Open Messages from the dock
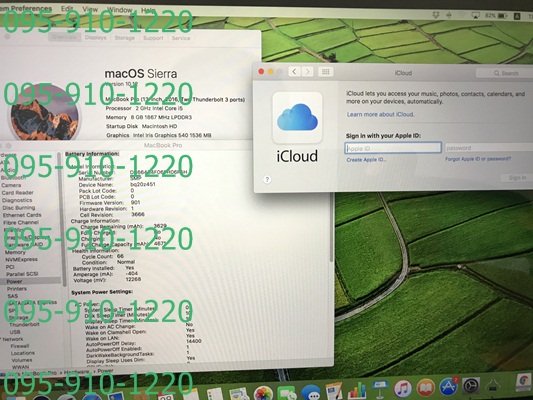533x400 pixels. (311, 393)
